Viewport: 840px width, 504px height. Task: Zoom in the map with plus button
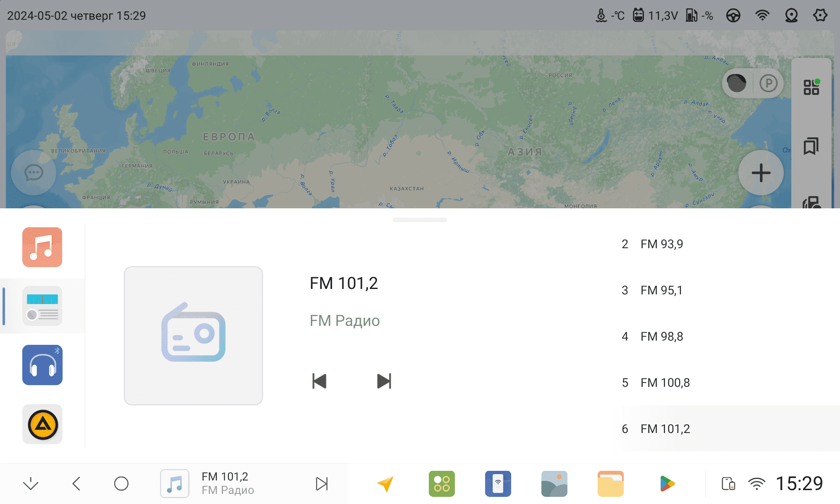click(x=761, y=173)
